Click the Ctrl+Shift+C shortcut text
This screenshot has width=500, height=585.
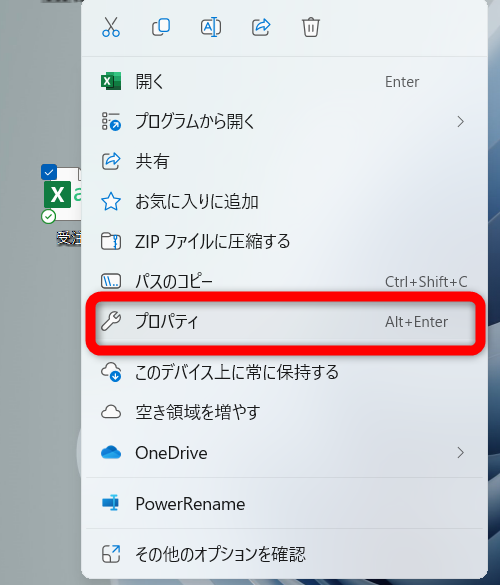426,282
